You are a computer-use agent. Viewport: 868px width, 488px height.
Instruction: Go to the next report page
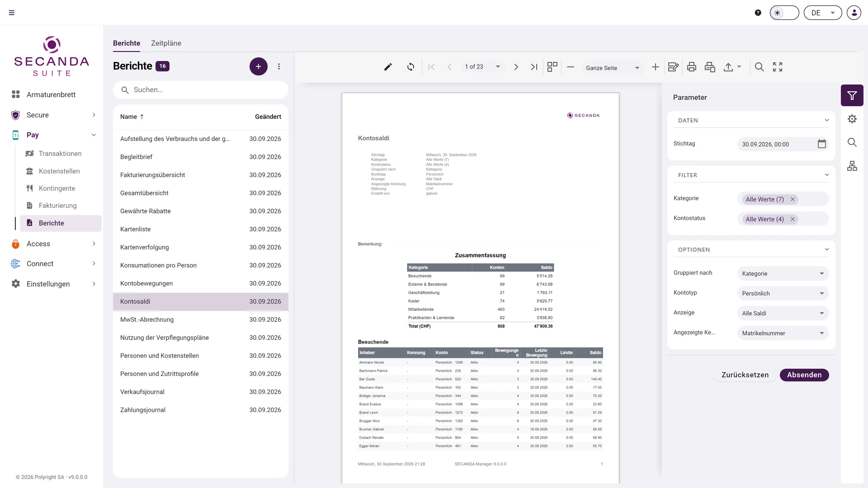pos(516,67)
